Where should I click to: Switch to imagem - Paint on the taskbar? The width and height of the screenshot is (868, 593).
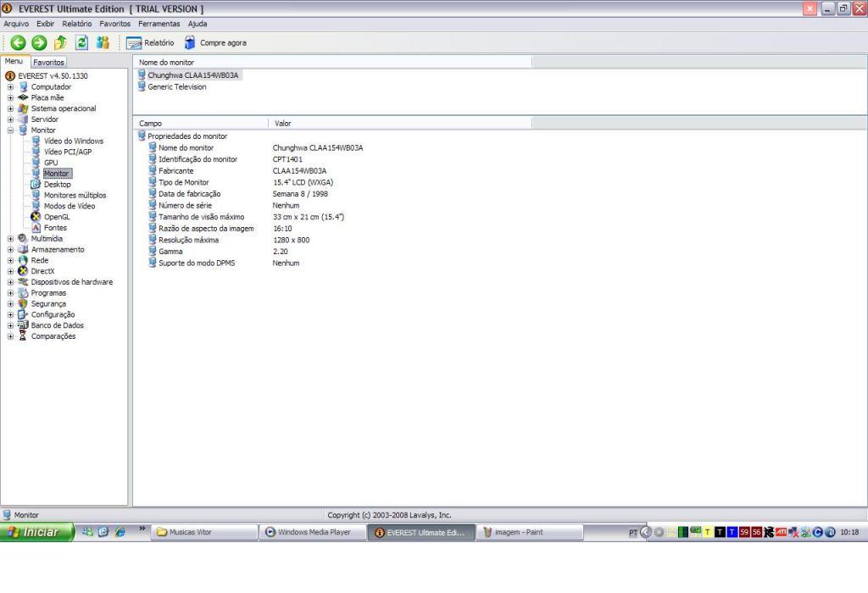[530, 532]
